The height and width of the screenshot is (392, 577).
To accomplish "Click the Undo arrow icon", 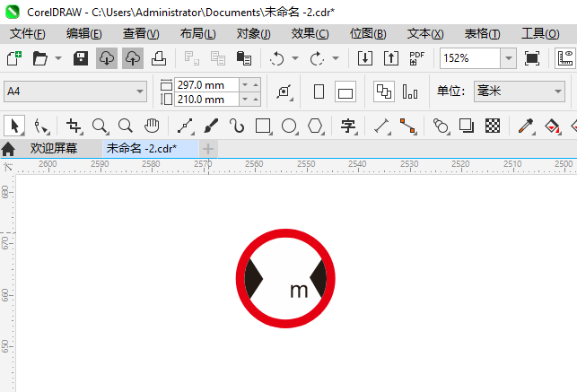I will coord(276,58).
